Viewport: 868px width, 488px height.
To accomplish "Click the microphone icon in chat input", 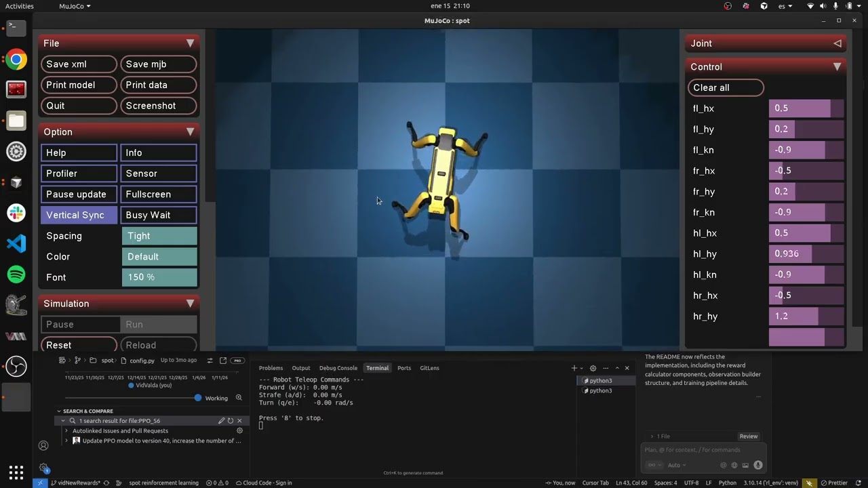I will click(758, 465).
